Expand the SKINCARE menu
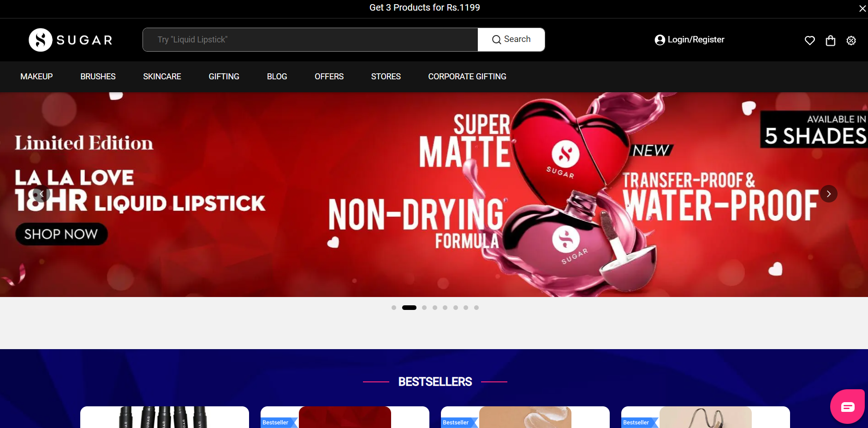The image size is (868, 428). click(x=162, y=77)
